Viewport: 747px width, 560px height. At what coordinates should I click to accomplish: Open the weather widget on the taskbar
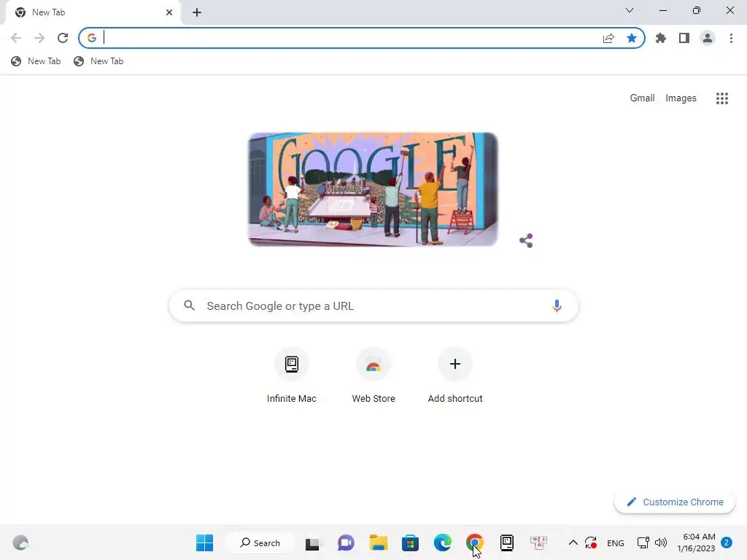20,542
